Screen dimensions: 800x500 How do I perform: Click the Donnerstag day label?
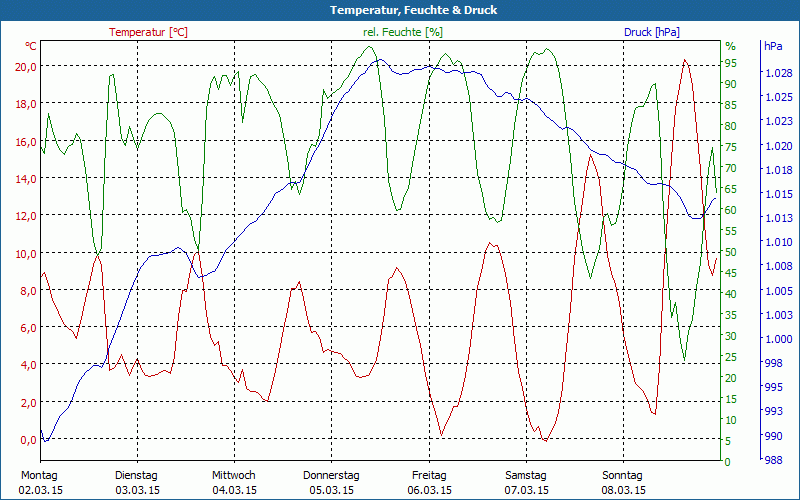pos(331,475)
